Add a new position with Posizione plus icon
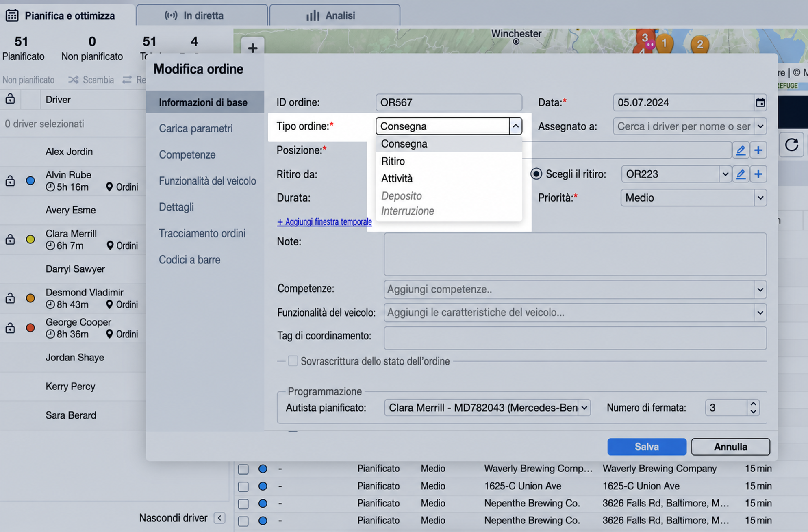Image resolution: width=808 pixels, height=532 pixels. coord(758,150)
